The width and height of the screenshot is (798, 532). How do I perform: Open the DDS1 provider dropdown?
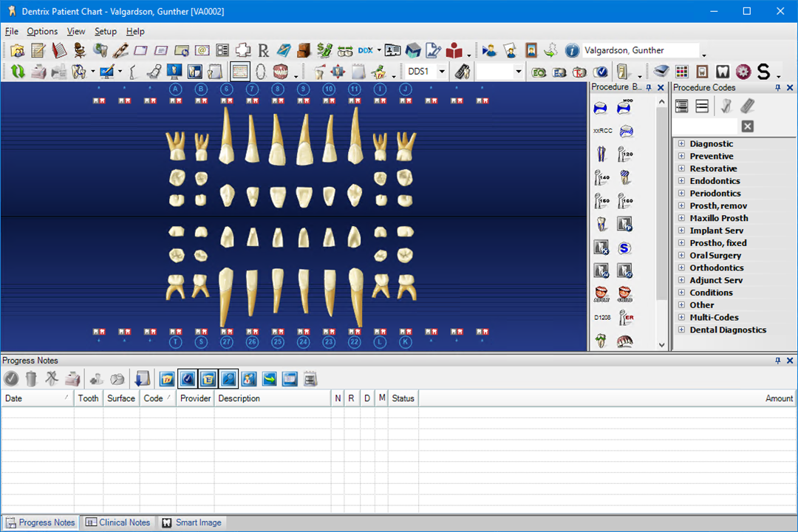441,72
